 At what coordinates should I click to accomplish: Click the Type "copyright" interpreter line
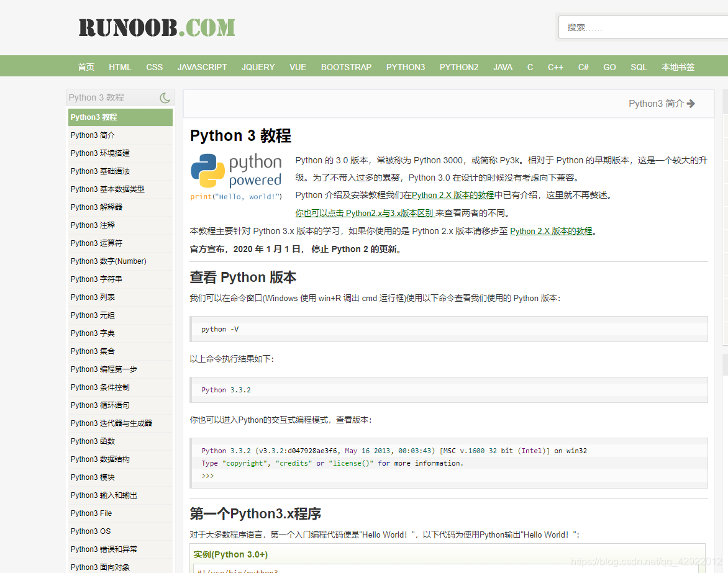[x=332, y=463]
